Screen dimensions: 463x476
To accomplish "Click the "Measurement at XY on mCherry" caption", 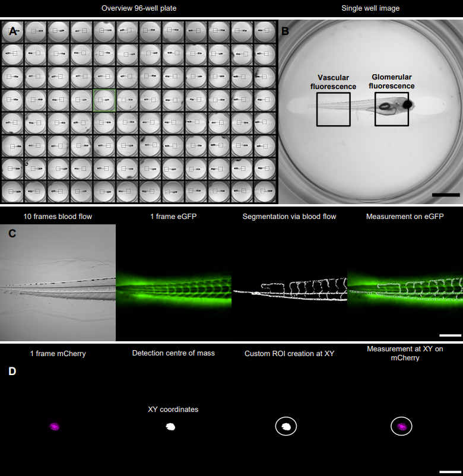I will pyautogui.click(x=405, y=353).
